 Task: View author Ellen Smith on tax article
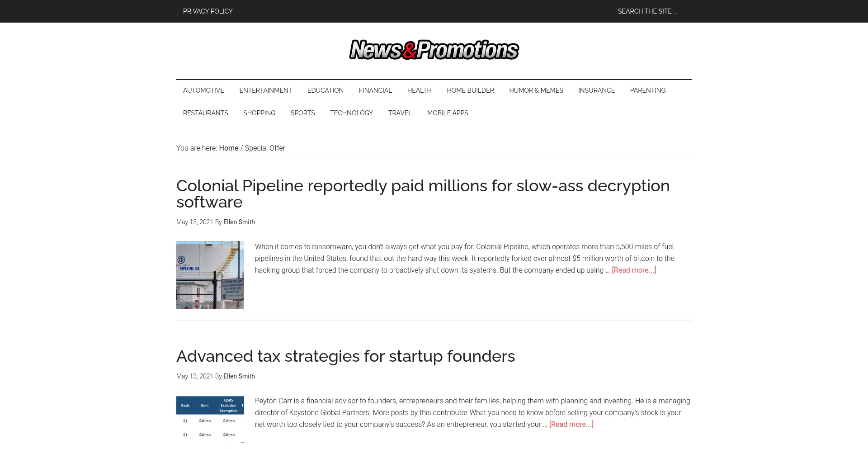(x=239, y=376)
